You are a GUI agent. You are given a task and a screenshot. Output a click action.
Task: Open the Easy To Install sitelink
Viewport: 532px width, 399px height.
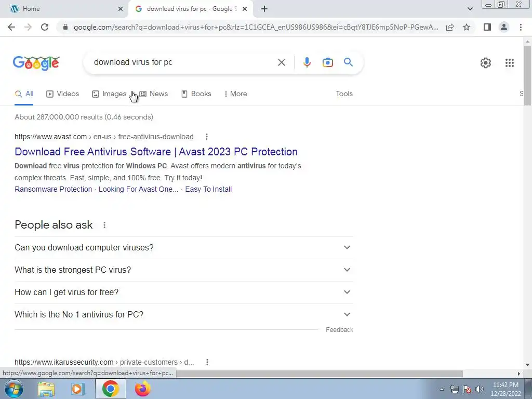pos(208,189)
